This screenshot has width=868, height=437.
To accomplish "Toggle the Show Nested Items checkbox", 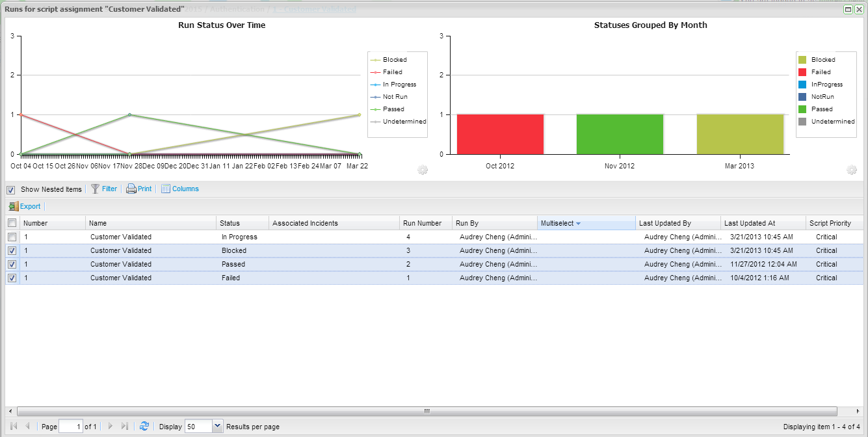I will click(11, 190).
